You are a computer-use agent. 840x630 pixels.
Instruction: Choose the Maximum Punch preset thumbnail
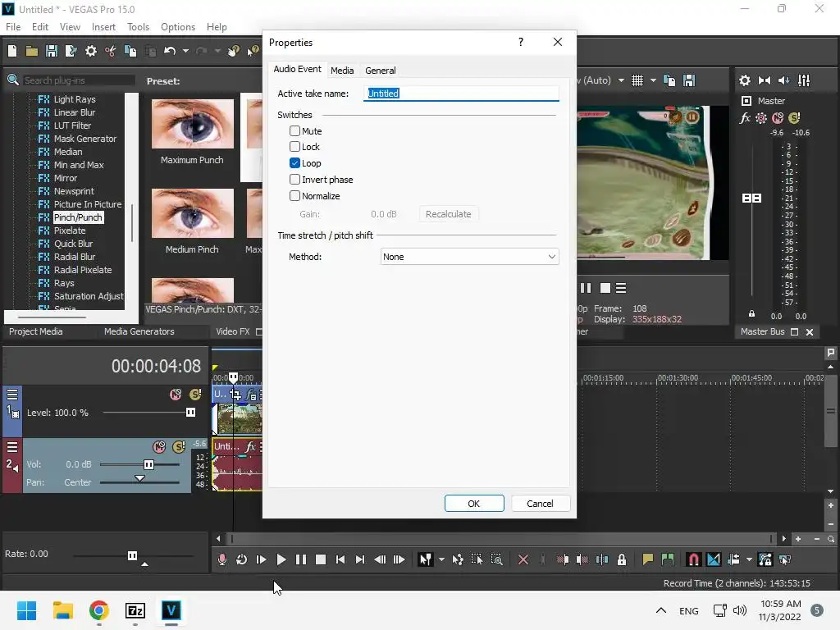pyautogui.click(x=192, y=124)
